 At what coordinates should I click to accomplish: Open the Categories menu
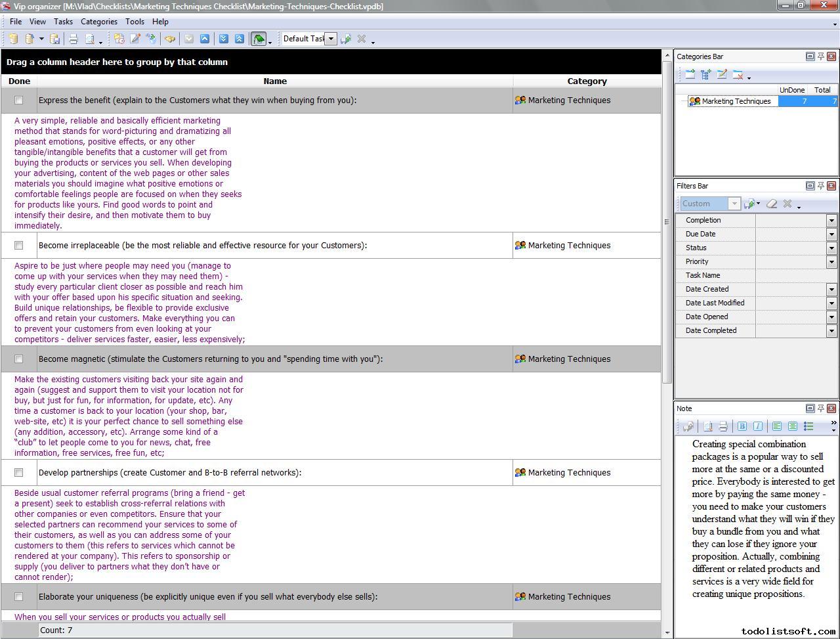(98, 22)
